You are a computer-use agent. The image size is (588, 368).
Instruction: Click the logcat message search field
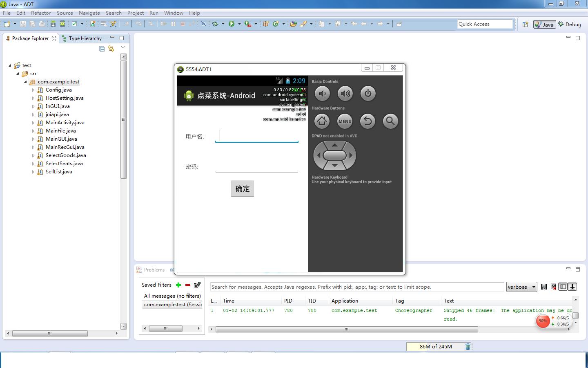357,287
